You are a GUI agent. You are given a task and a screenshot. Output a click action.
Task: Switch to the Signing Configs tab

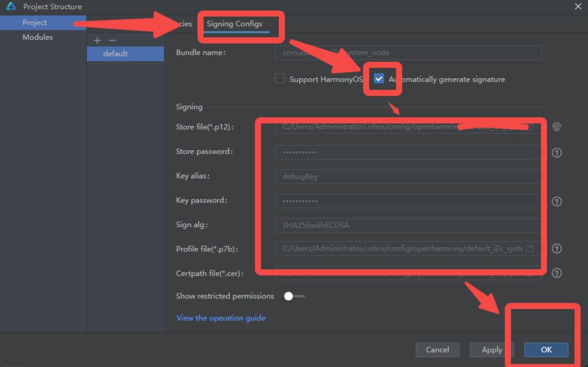pyautogui.click(x=234, y=24)
